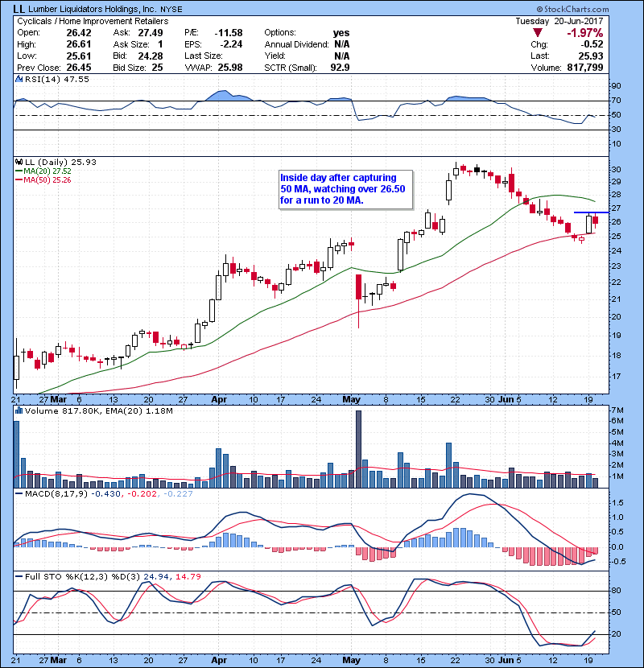
Task: Click the Last price 25.93 in header
Action: pyautogui.click(x=591, y=56)
